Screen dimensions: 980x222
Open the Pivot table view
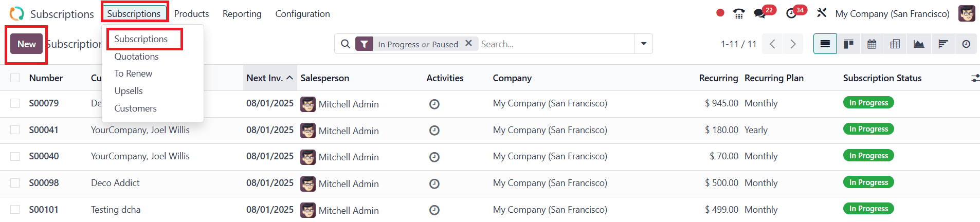[x=895, y=44]
